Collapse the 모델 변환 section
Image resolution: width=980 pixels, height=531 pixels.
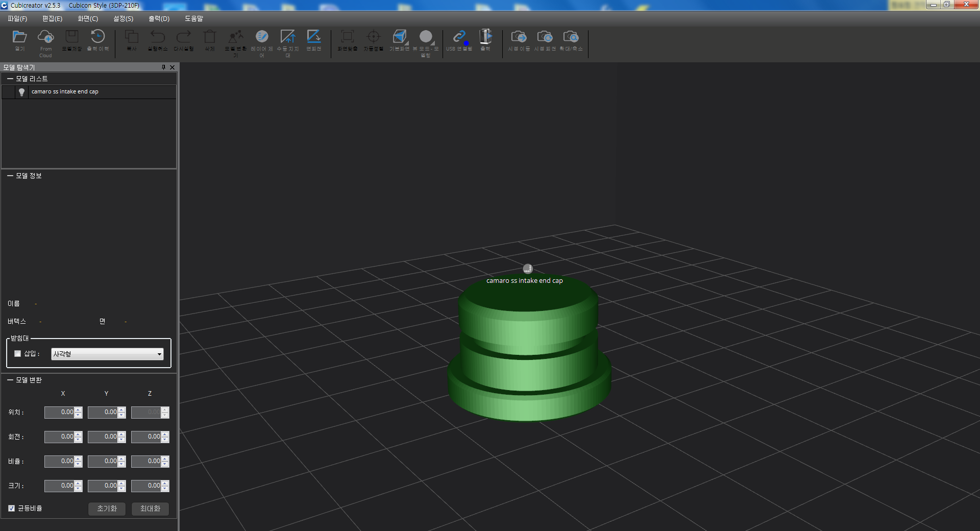pyautogui.click(x=10, y=380)
